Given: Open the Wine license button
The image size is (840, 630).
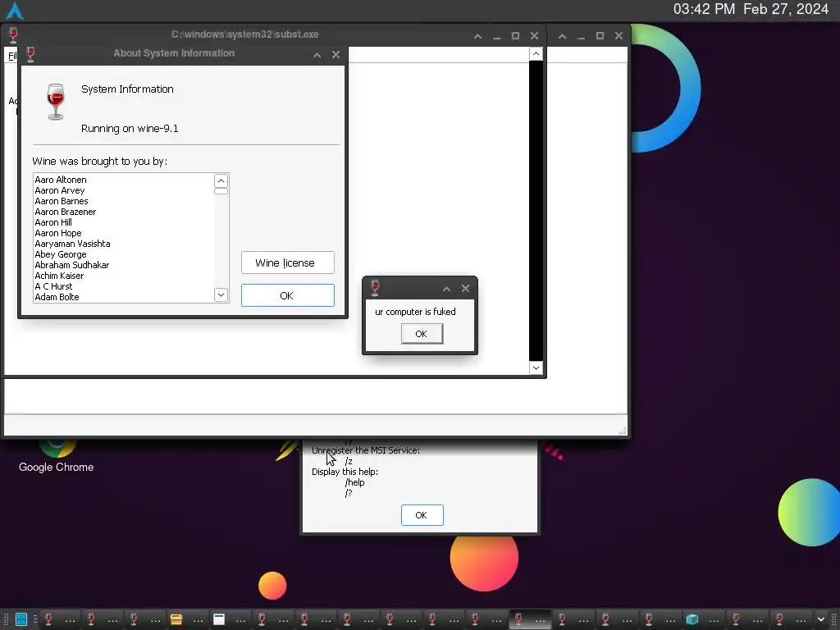Looking at the screenshot, I should point(288,262).
